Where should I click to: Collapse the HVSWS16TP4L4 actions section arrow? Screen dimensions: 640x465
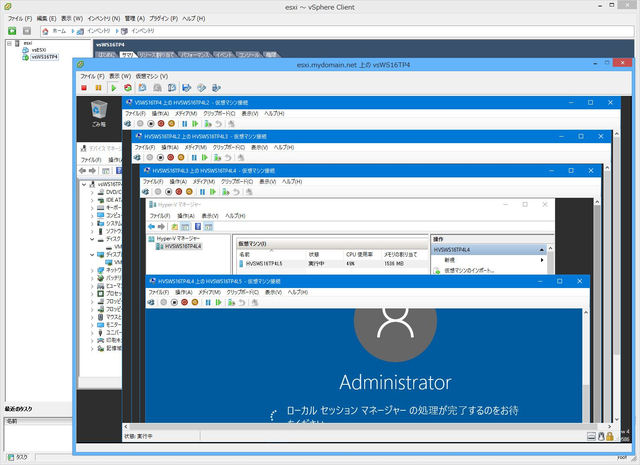tap(542, 249)
